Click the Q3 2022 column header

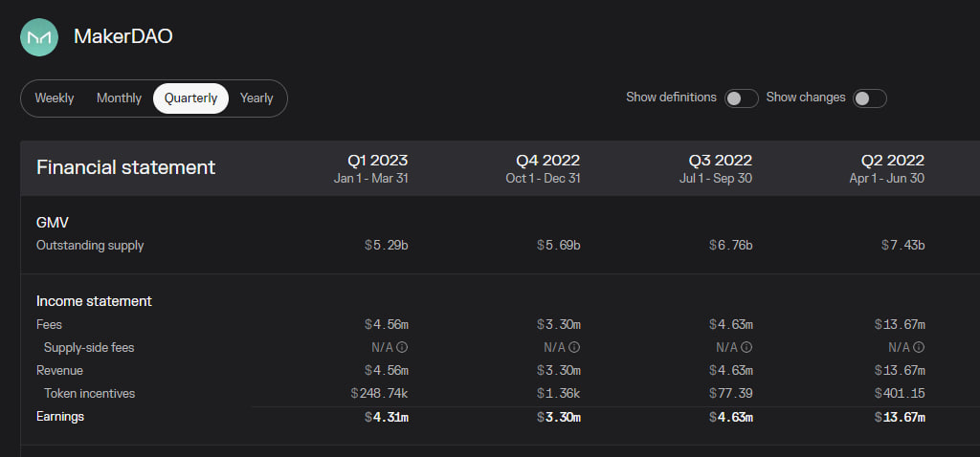[716, 168]
